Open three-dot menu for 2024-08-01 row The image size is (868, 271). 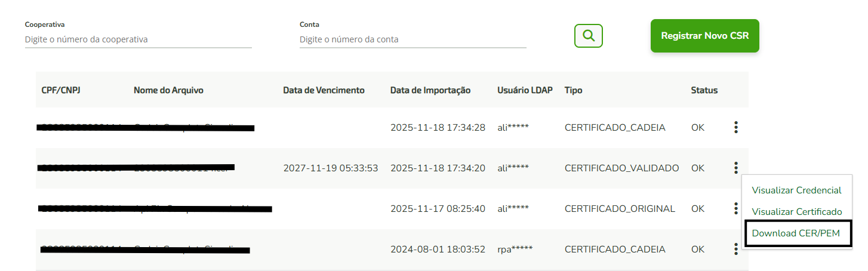click(736, 249)
